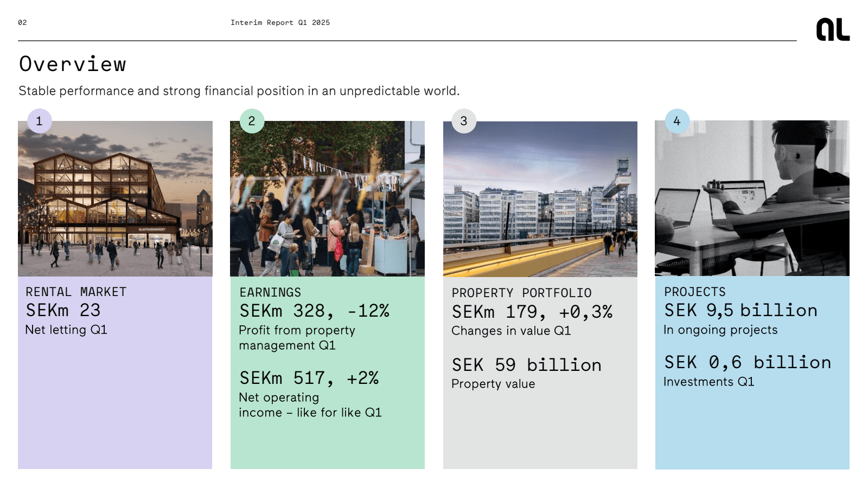Click the Overview page heading
This screenshot has width=868, height=488.
73,64
